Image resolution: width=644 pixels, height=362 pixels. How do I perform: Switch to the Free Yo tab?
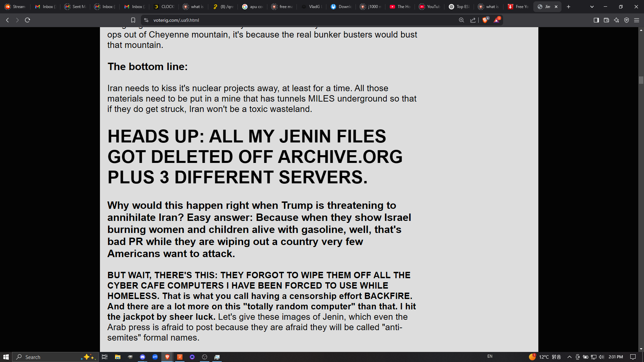click(x=519, y=7)
